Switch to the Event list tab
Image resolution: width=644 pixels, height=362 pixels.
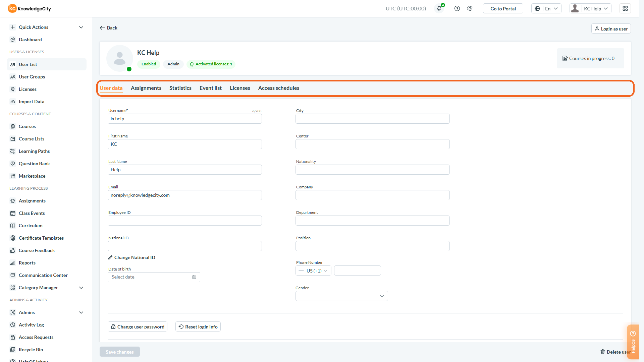[x=211, y=88]
